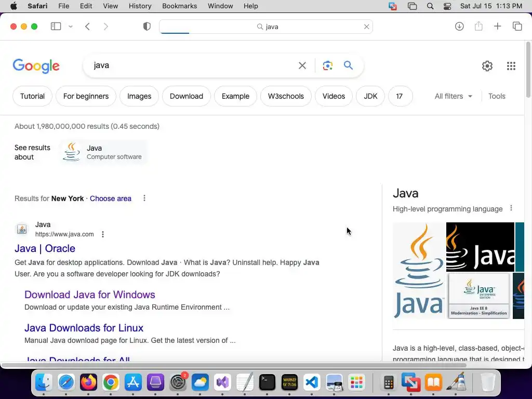Image resolution: width=532 pixels, height=399 pixels.
Task: Open search Tools
Action: [x=497, y=96]
